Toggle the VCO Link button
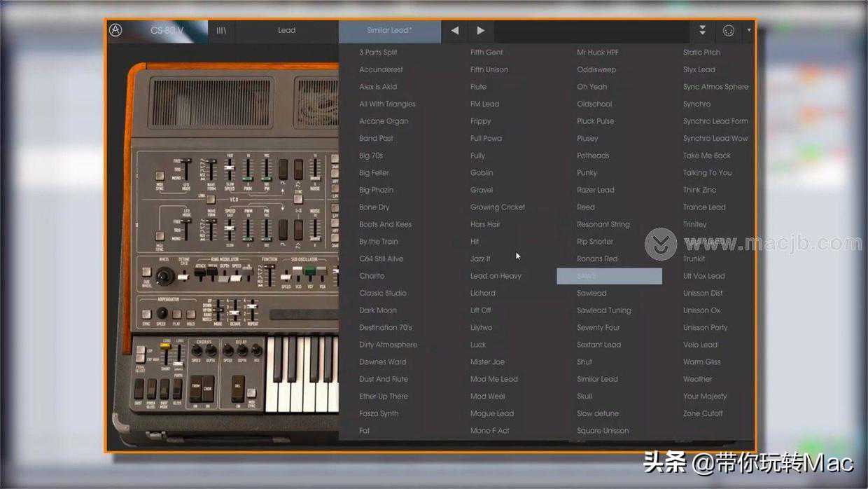 210,199
